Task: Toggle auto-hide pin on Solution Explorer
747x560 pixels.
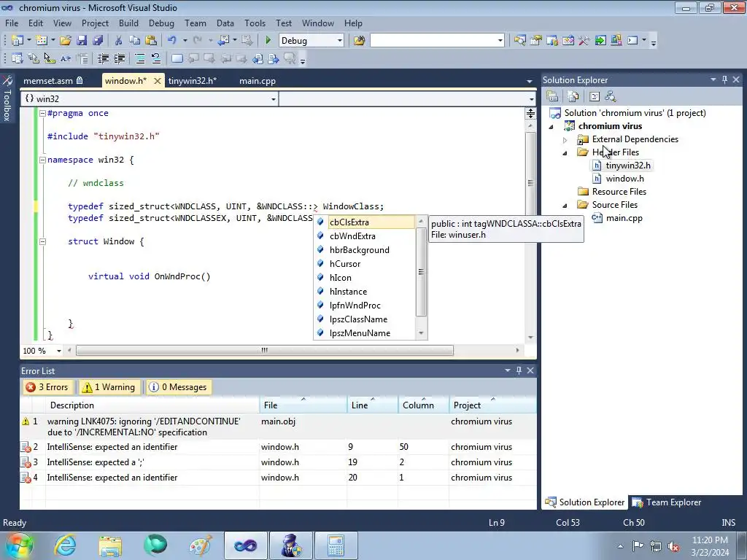Action: click(x=724, y=79)
